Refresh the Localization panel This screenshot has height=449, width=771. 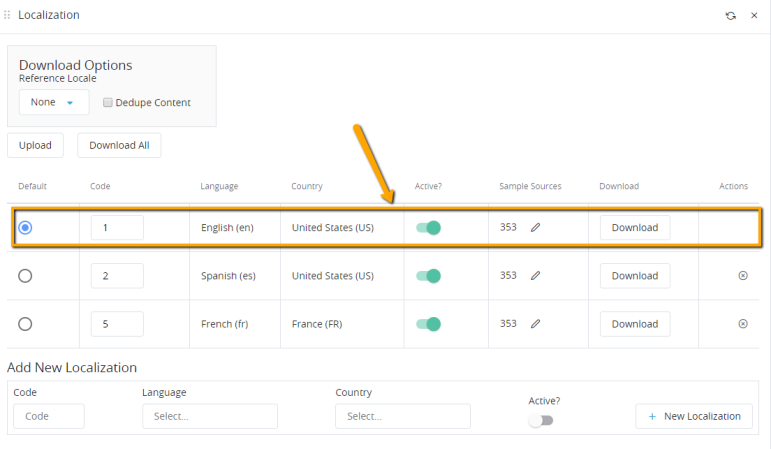[731, 16]
